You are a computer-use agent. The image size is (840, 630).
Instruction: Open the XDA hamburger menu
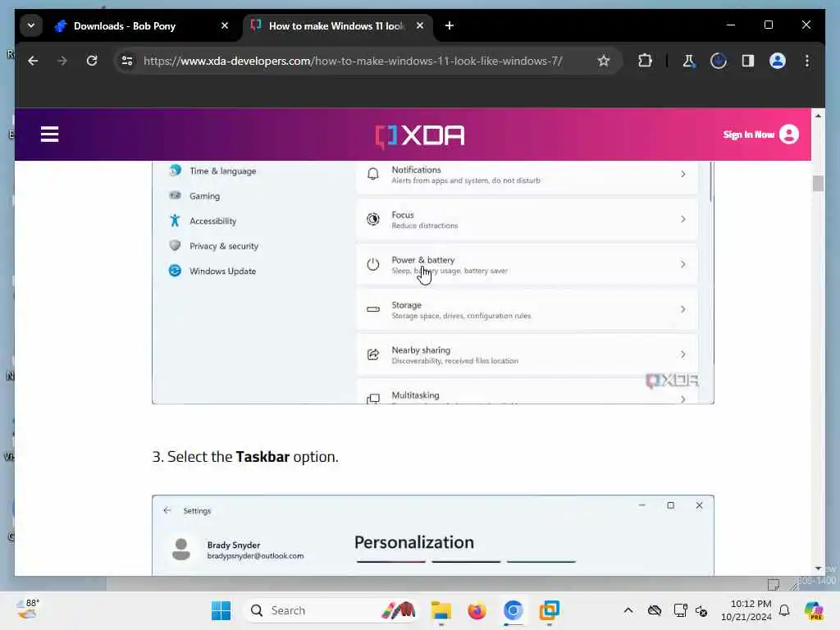[x=49, y=134]
